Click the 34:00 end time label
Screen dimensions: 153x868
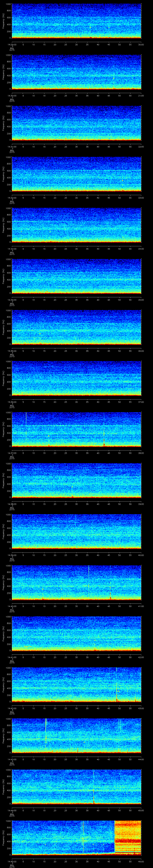coord(141,249)
